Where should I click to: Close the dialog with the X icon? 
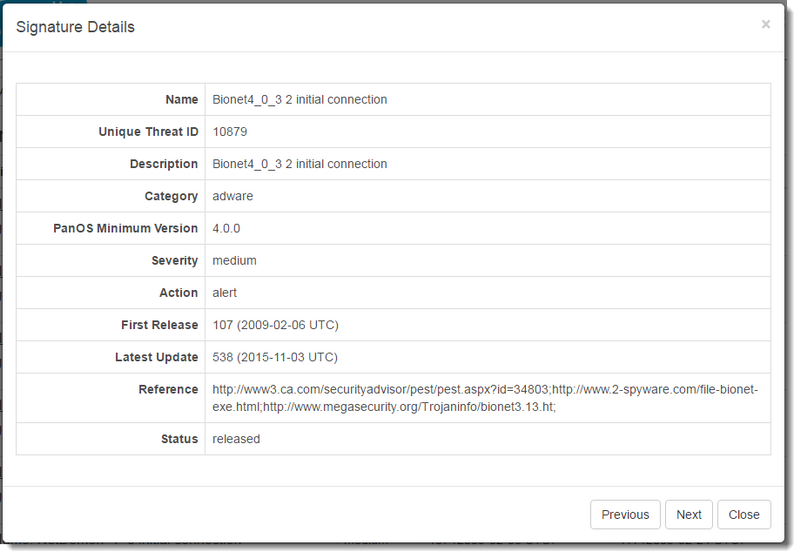coord(766,24)
